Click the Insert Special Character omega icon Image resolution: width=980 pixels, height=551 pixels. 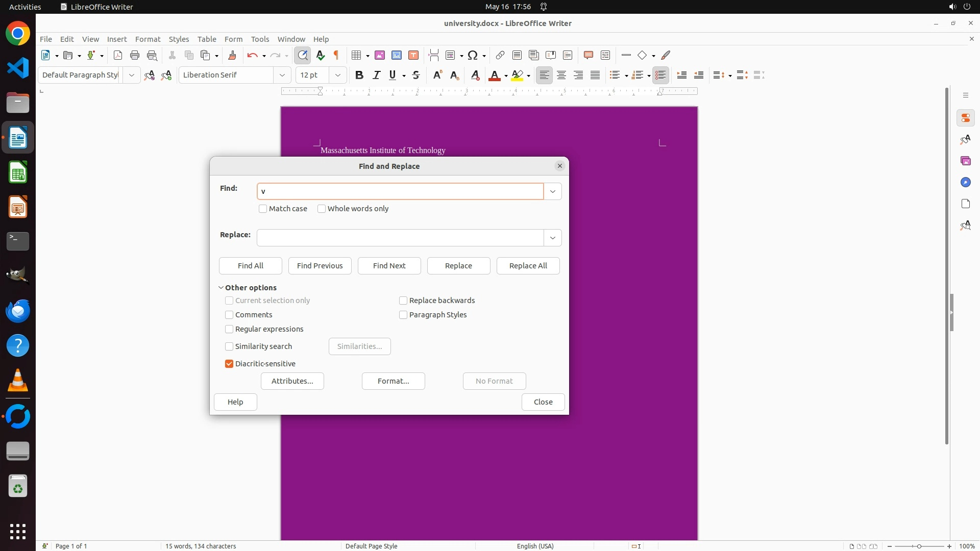(473, 55)
